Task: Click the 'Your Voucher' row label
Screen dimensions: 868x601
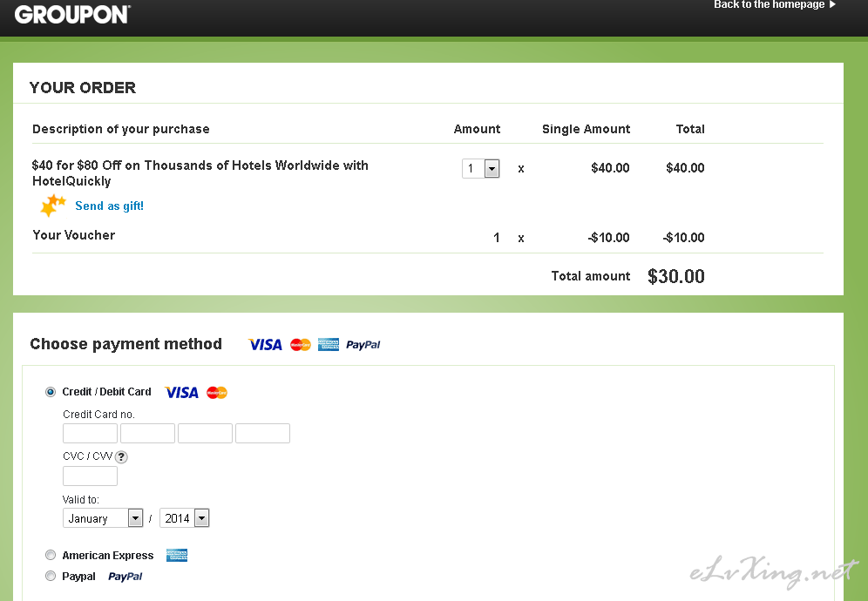Action: (73, 235)
